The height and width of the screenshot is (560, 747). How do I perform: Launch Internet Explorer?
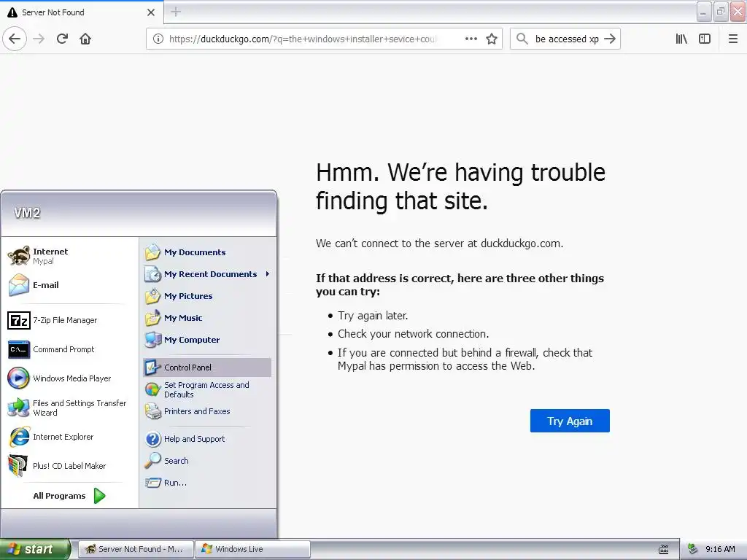click(x=69, y=437)
